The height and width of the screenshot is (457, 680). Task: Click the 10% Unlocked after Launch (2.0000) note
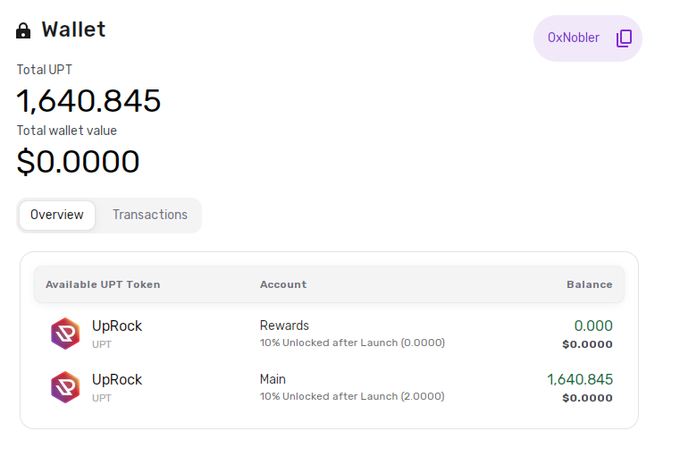[x=352, y=396]
